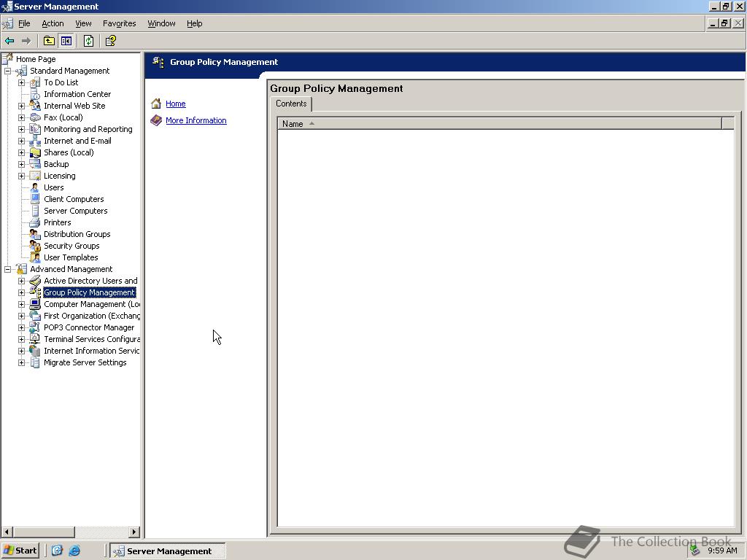The image size is (747, 560).
Task: Launch Internet Explorer from Quick Launch
Action: (x=74, y=551)
